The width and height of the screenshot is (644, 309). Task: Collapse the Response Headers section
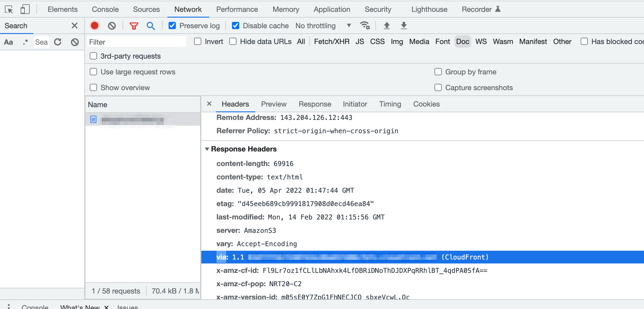(x=207, y=149)
